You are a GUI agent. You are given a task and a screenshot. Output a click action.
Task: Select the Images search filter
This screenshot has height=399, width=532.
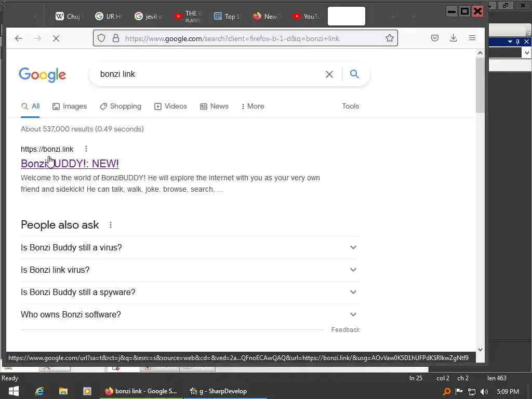(x=70, y=106)
